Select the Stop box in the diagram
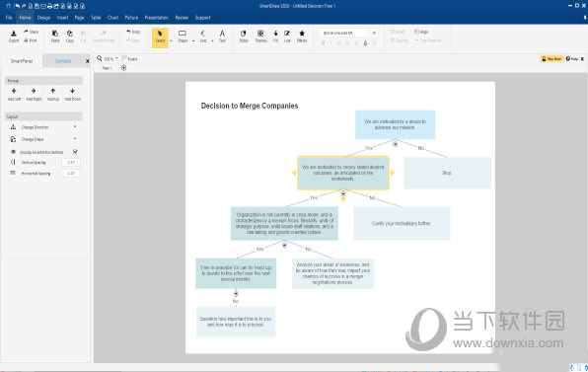This screenshot has height=372, width=588. coord(447,173)
